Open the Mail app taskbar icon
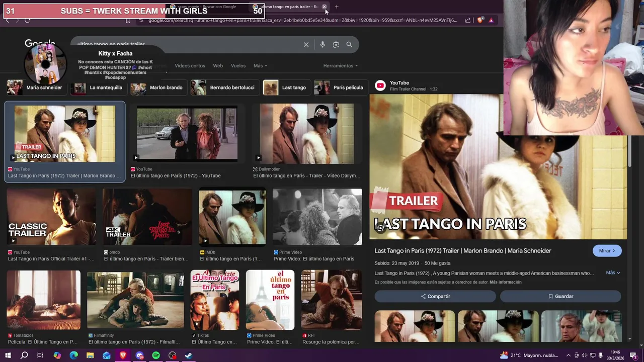 click(x=107, y=355)
